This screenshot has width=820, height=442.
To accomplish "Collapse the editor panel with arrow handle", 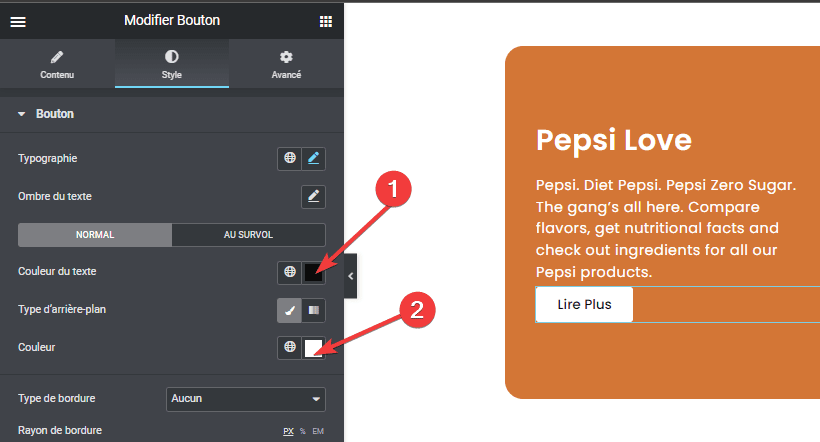I will point(350,276).
